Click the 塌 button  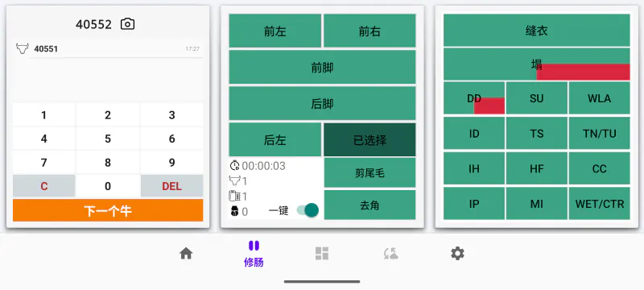[536, 64]
